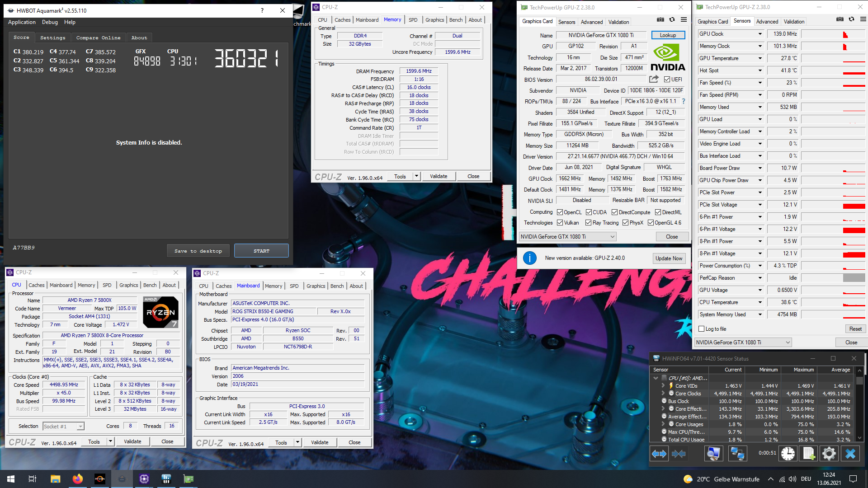Open GPU Clock sensor dropdown arrow
The height and width of the screenshot is (488, 868).
760,34
